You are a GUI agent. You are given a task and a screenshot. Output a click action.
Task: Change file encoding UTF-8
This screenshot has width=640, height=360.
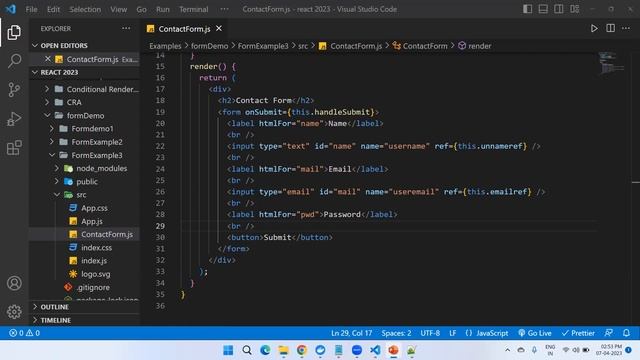pyautogui.click(x=430, y=333)
